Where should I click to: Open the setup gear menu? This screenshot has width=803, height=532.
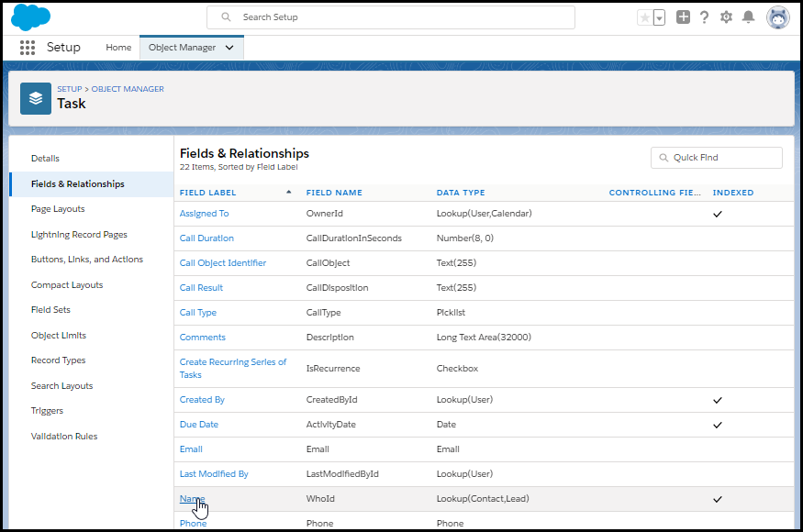click(x=726, y=17)
